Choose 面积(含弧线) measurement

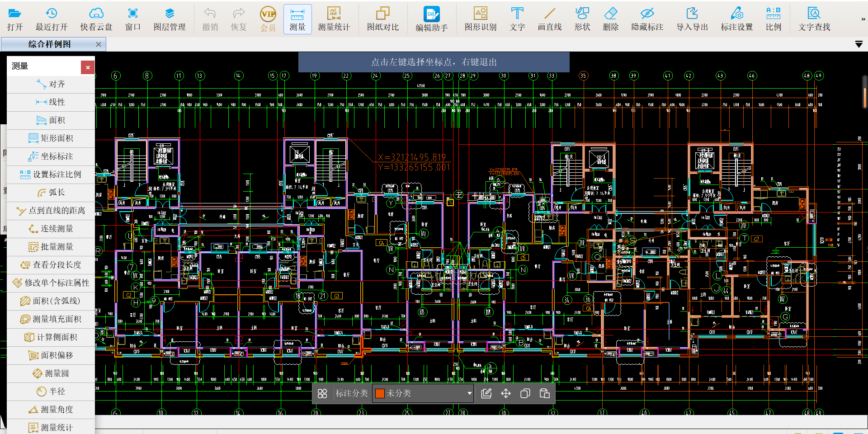[x=51, y=301]
